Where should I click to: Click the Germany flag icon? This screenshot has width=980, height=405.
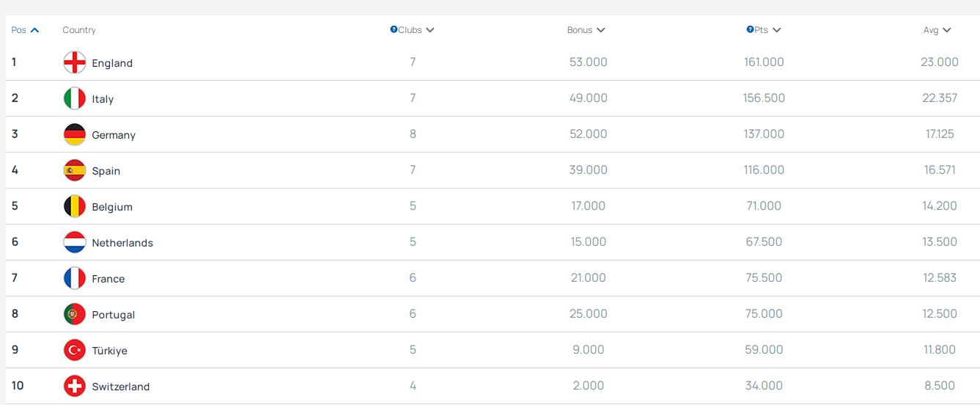pos(75,134)
